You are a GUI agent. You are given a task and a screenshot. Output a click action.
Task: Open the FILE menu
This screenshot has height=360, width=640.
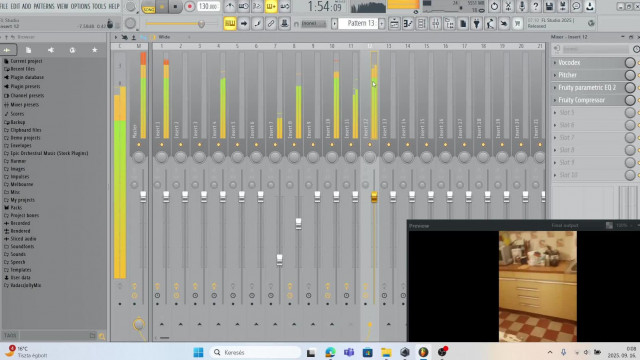[x=4, y=6]
